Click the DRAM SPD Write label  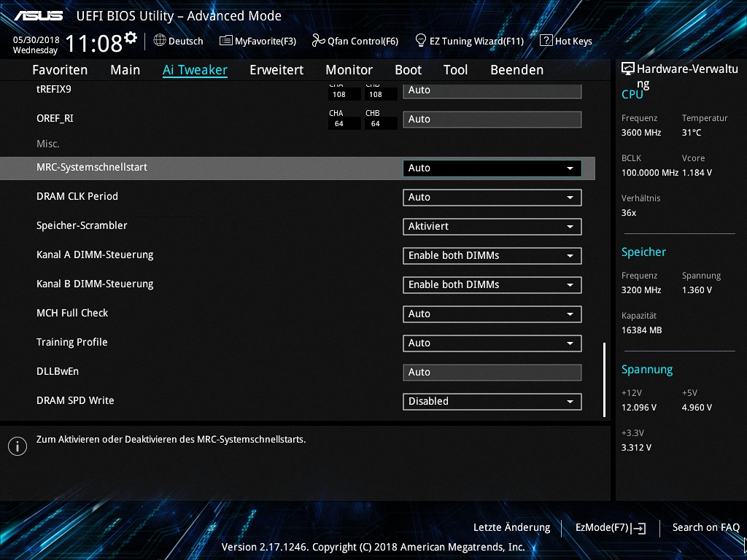click(75, 400)
